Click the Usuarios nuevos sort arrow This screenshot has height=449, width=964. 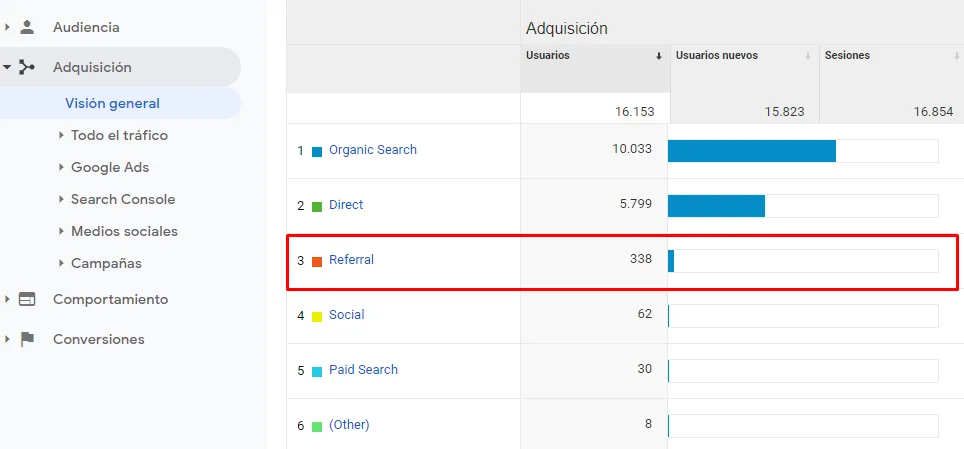coord(807,56)
